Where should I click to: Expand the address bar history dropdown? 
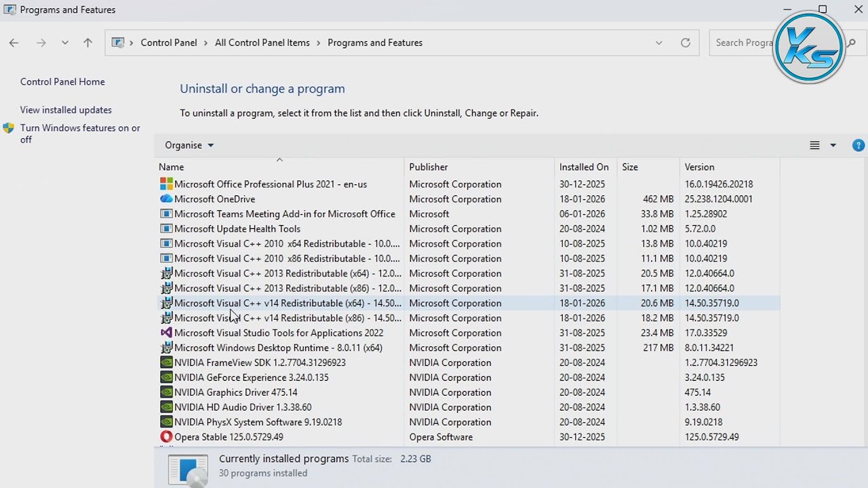(658, 43)
